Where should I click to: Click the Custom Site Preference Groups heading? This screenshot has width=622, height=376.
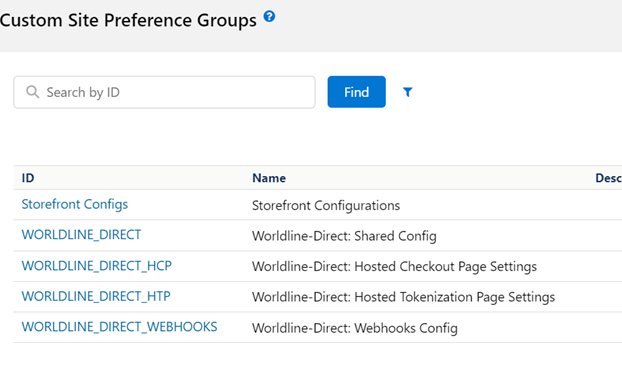click(x=128, y=20)
